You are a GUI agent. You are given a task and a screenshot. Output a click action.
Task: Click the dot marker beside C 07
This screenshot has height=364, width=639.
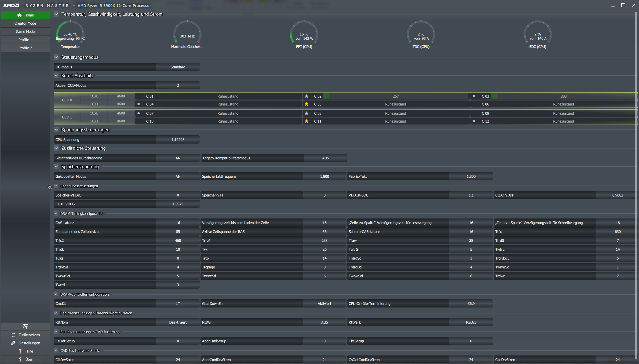[139, 113]
